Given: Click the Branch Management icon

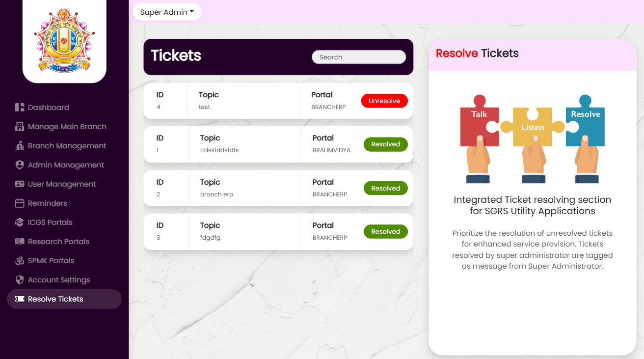Looking at the screenshot, I should pos(20,146).
